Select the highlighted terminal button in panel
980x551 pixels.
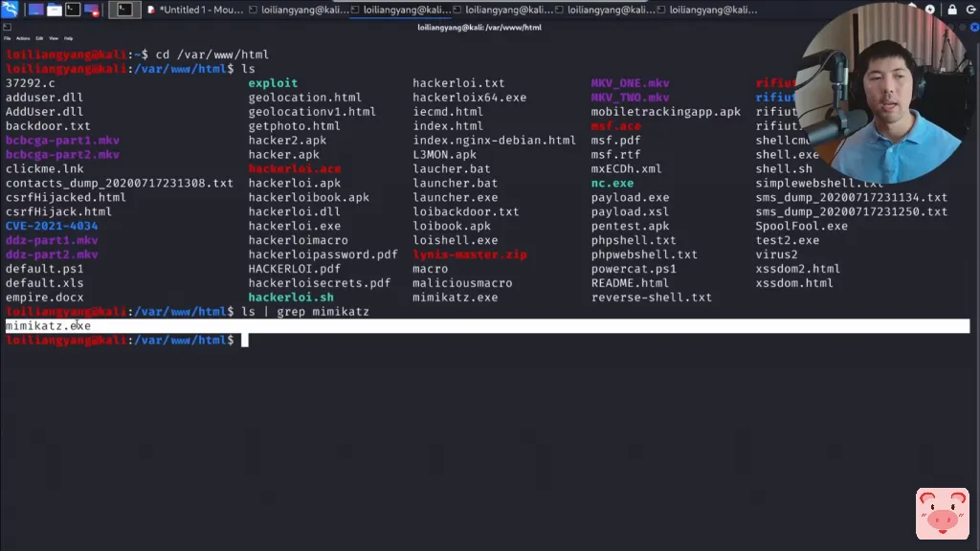coord(124,10)
